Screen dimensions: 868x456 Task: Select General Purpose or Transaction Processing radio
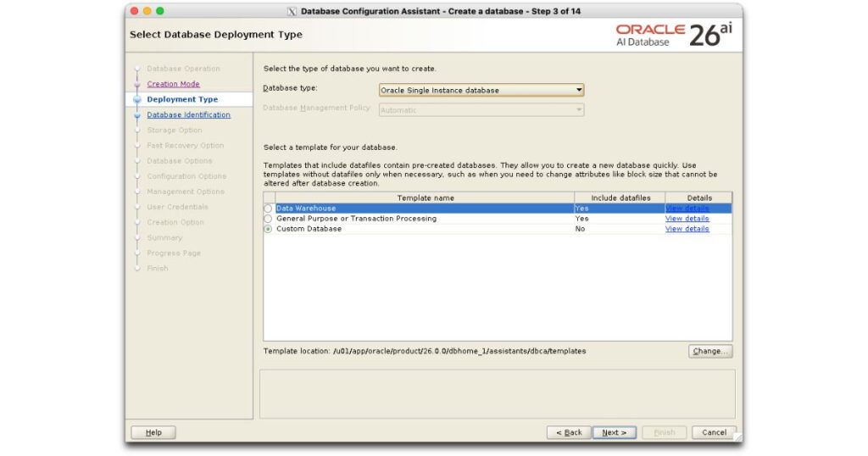[x=269, y=219]
